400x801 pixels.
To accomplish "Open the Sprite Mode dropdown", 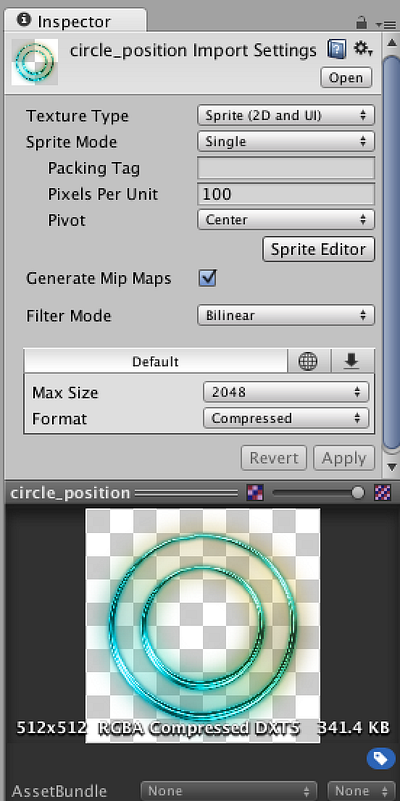I will click(x=286, y=142).
